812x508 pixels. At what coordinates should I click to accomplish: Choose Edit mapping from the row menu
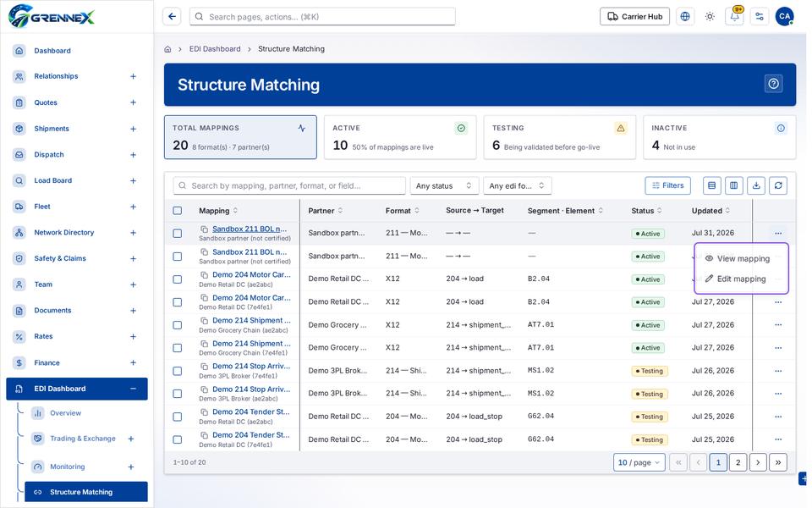point(741,279)
